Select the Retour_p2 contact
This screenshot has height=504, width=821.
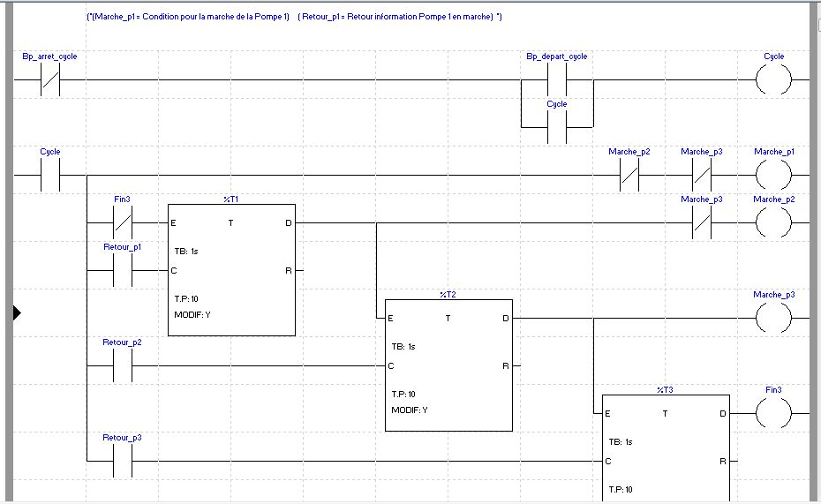coord(122,366)
